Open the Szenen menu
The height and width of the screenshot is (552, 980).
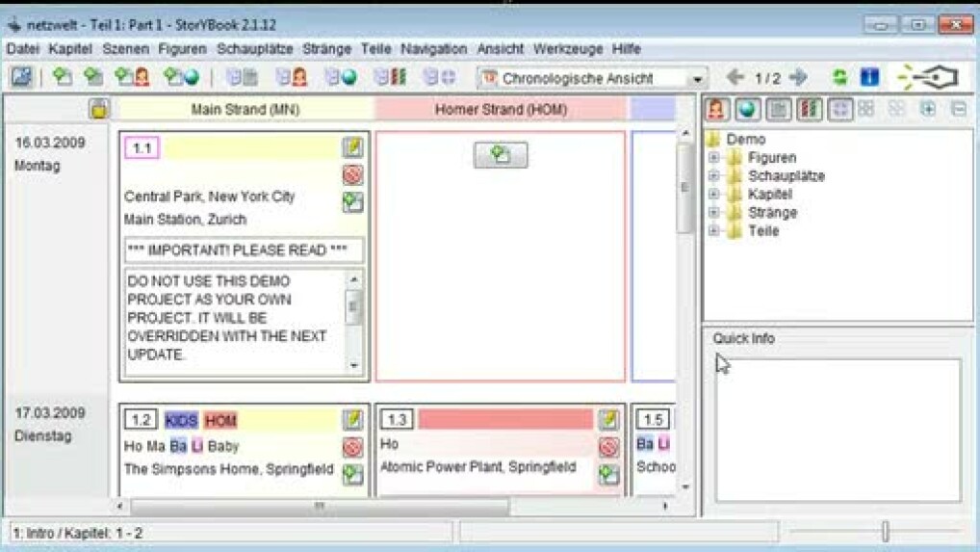coord(125,48)
